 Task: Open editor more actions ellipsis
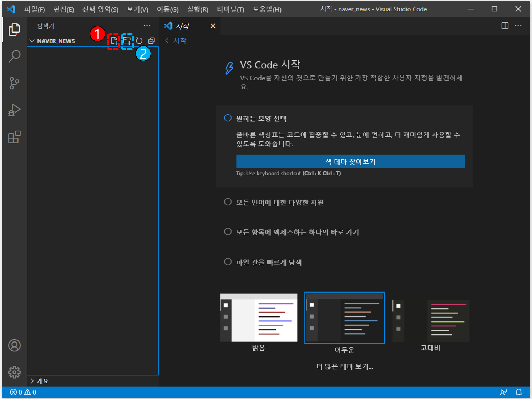(518, 26)
